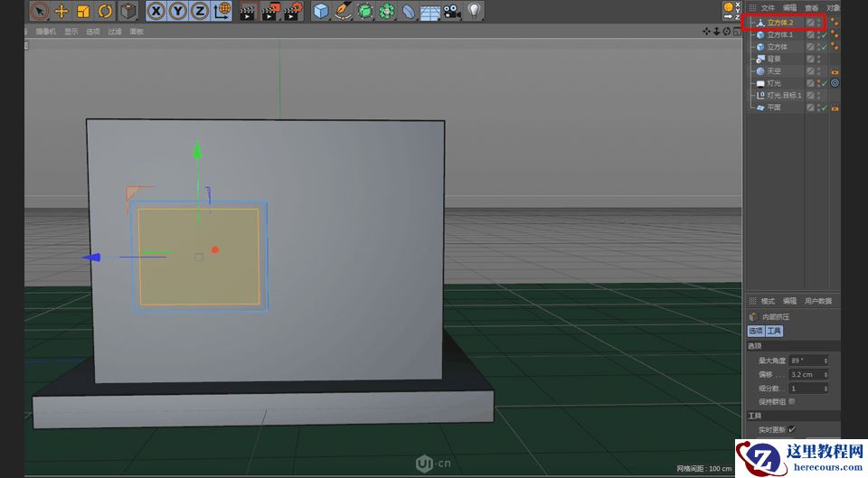Select 背景 object in list
868x478 pixels.
(774, 60)
